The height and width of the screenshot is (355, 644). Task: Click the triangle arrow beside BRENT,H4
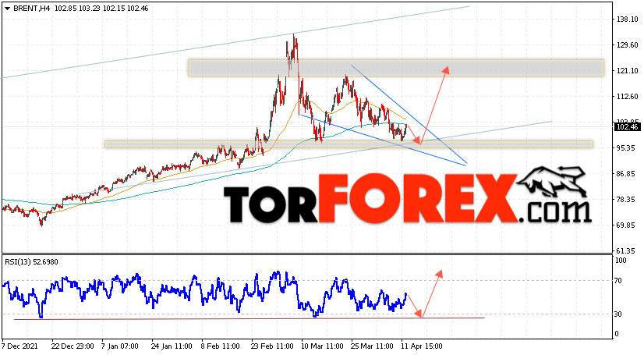click(7, 9)
